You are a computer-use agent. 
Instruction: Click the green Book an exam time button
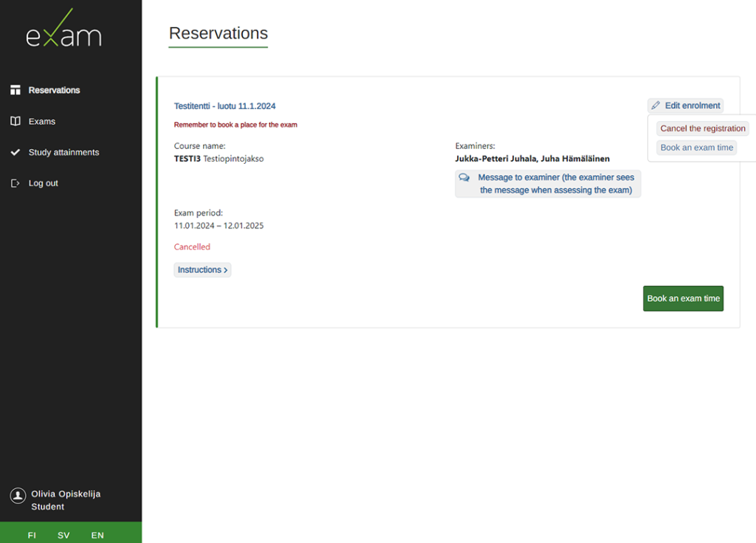click(683, 299)
